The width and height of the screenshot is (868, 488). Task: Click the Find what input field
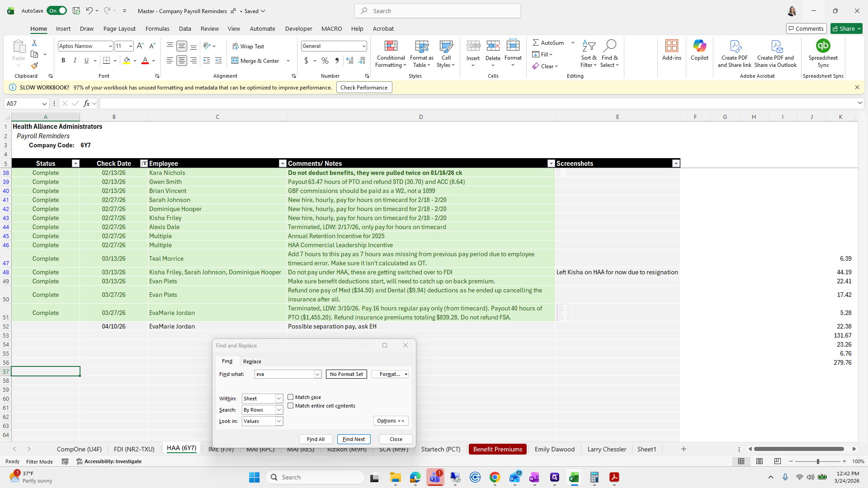[x=284, y=374]
